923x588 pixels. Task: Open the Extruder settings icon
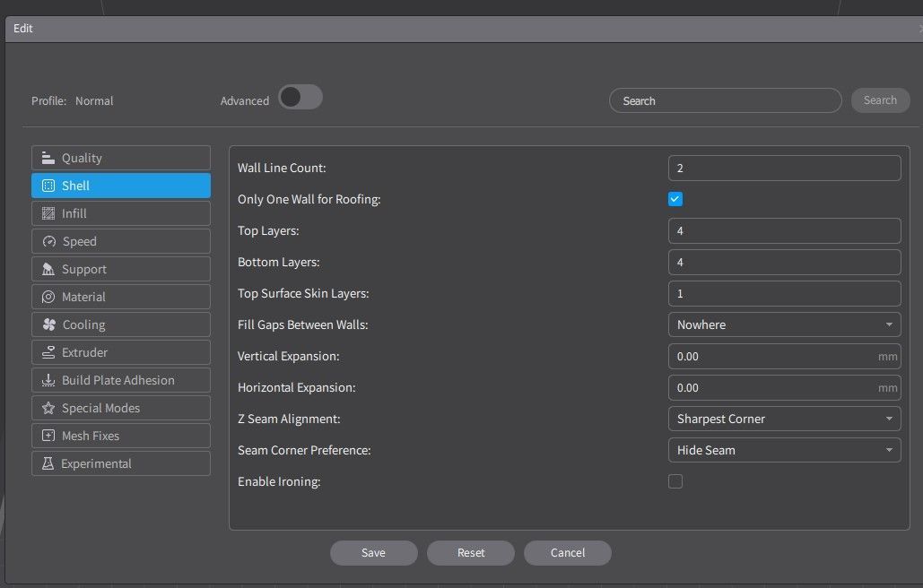[48, 352]
